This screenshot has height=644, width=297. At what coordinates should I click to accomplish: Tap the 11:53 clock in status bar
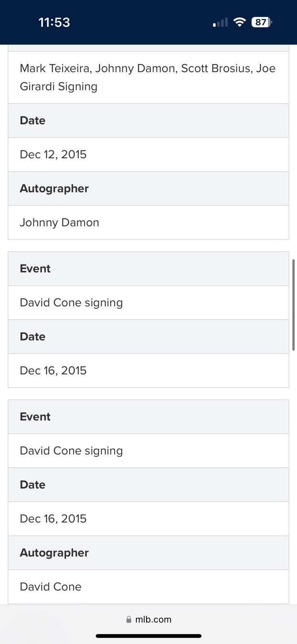click(54, 23)
